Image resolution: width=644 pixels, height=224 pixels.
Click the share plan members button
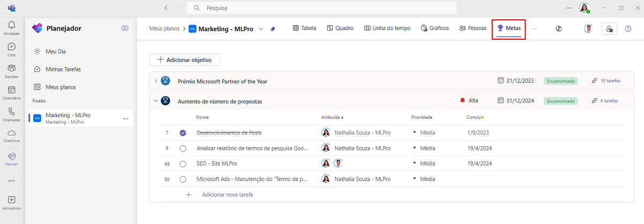609,28
